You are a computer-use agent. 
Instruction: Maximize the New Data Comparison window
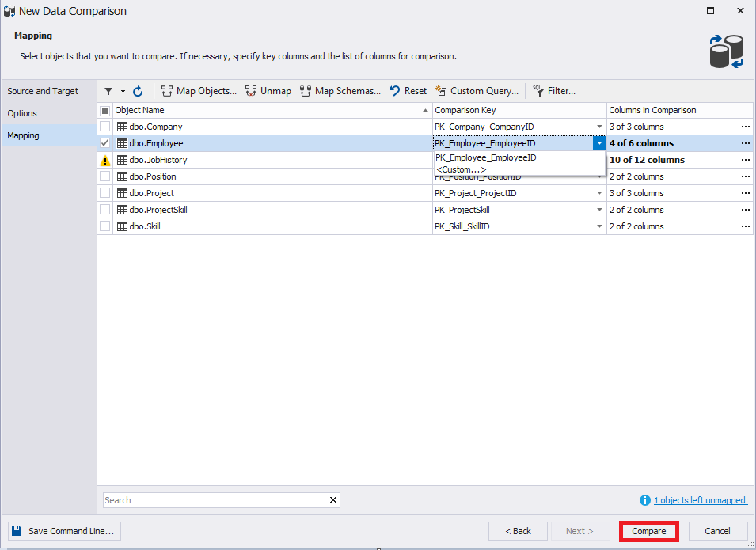(710, 10)
